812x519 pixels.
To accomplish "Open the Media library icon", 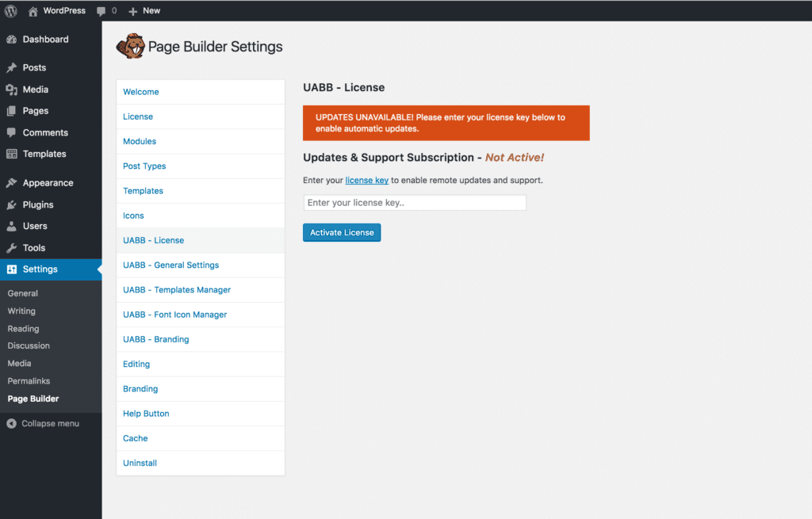I will pyautogui.click(x=11, y=90).
